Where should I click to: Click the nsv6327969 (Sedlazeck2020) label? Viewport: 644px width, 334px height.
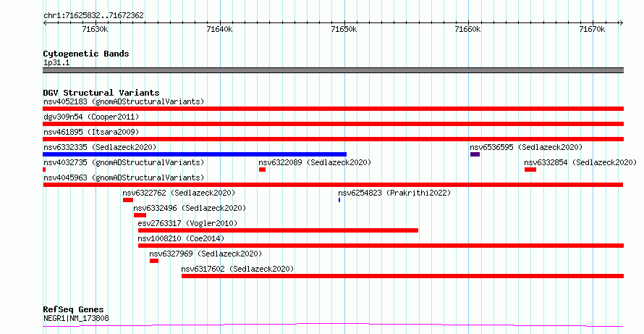pos(206,254)
